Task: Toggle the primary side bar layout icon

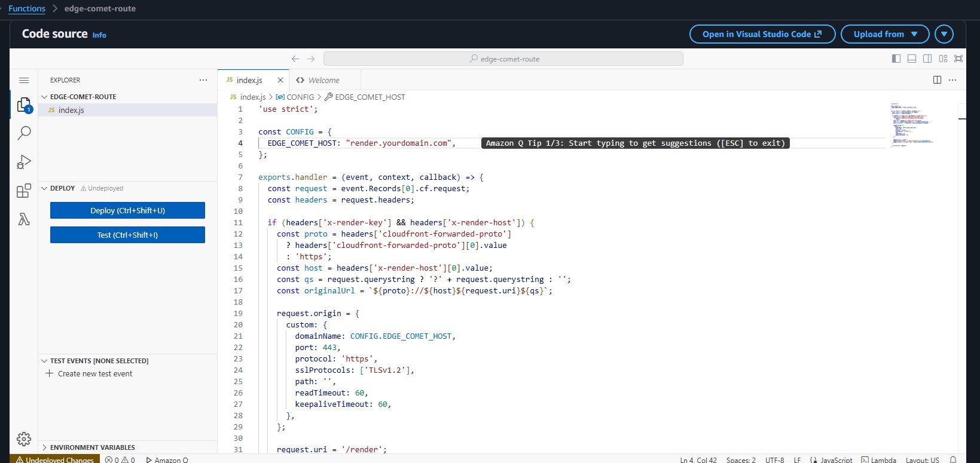Action: coord(896,59)
